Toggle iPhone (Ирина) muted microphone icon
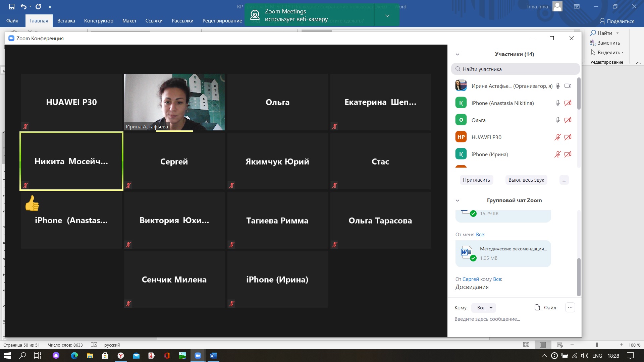644x362 pixels. click(557, 154)
